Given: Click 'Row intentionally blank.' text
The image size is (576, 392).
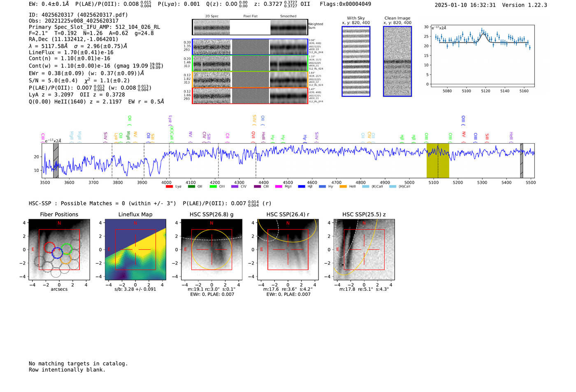Looking at the screenshot, I should [67, 370].
